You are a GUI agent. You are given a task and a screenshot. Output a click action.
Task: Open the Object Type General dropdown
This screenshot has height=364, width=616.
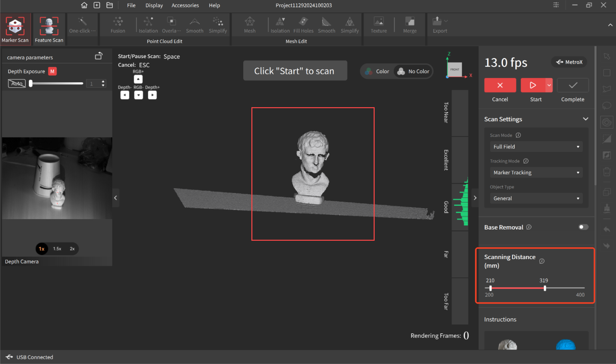(536, 198)
